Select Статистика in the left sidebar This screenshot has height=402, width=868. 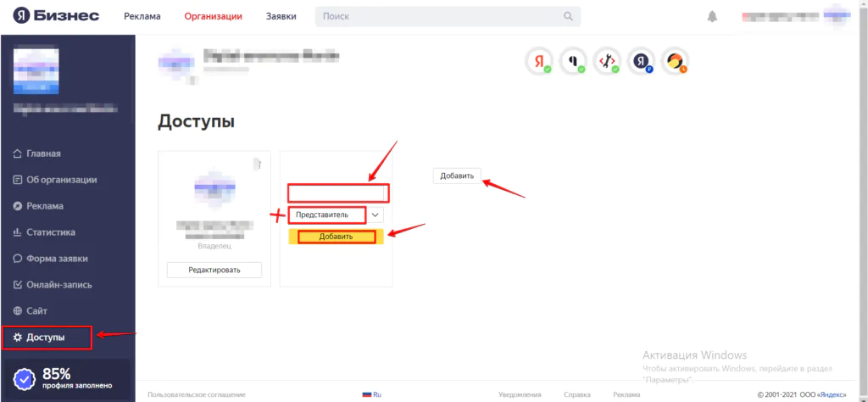pos(50,232)
